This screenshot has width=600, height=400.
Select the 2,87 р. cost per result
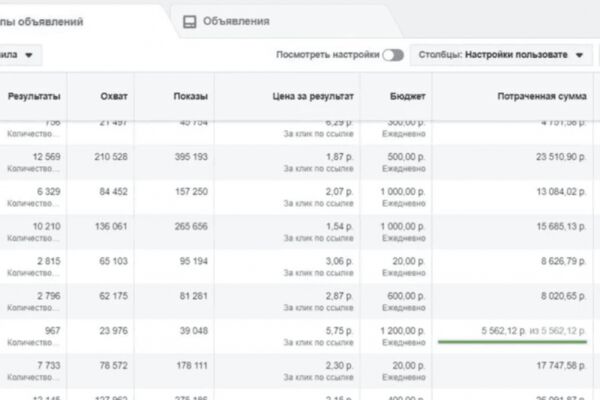340,296
